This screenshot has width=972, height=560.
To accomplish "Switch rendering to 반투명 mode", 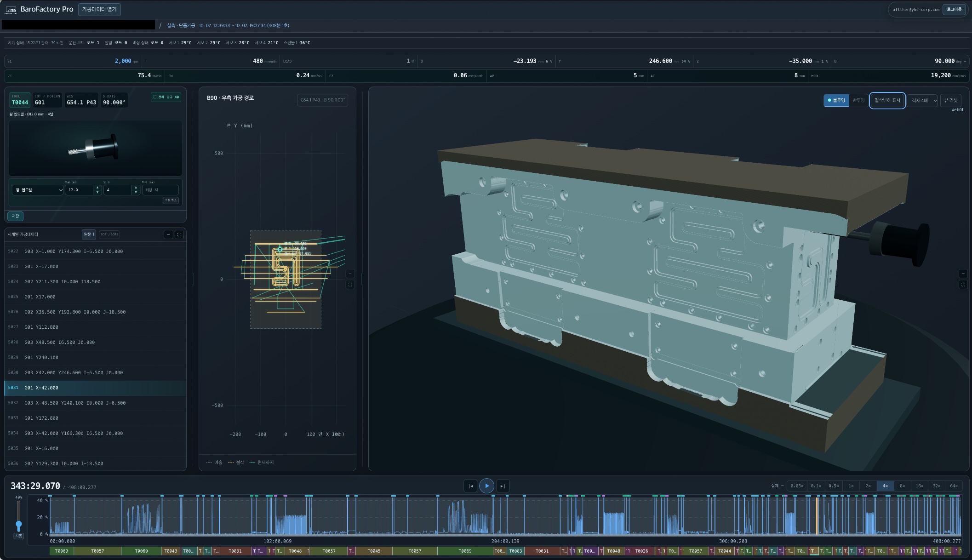I will 858,100.
